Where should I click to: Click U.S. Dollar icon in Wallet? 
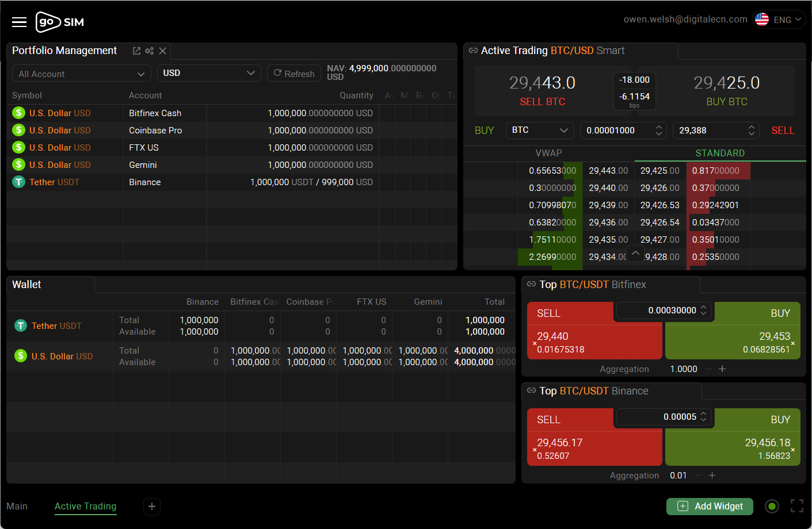pos(21,356)
